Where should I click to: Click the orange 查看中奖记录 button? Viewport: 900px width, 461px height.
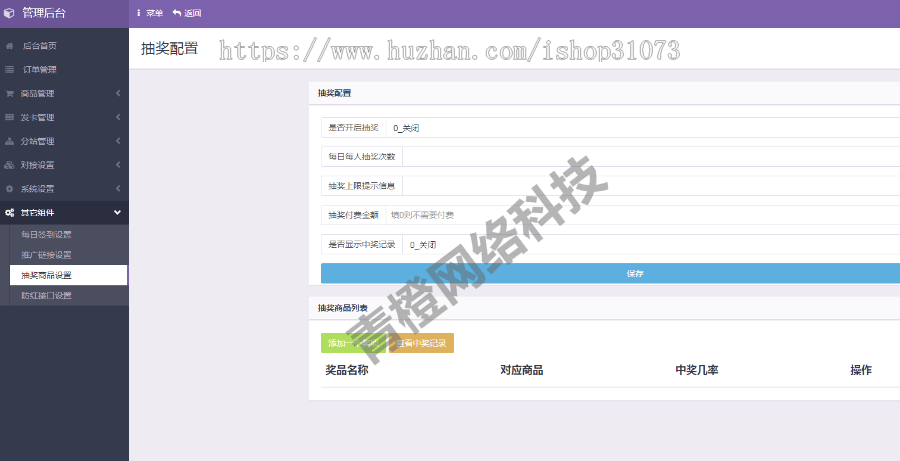[421, 343]
